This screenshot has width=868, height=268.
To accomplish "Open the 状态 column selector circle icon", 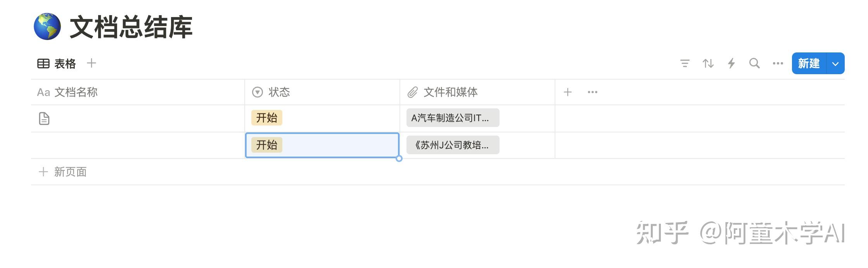I will [x=257, y=92].
